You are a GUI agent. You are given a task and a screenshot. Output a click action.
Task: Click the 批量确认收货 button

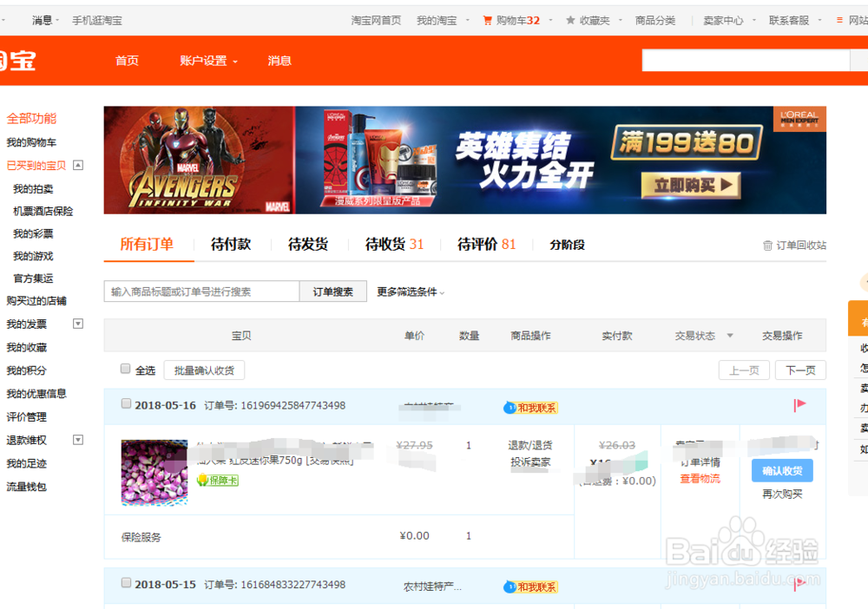(x=204, y=370)
